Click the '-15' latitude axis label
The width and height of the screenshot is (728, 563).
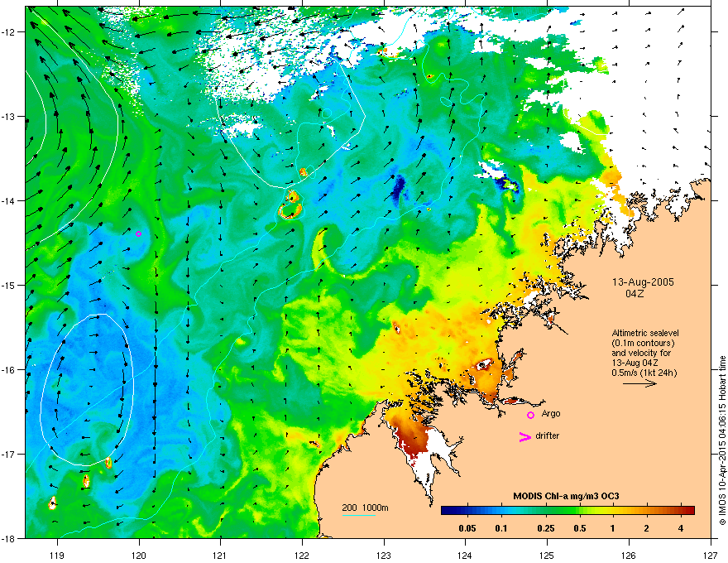coord(8,285)
